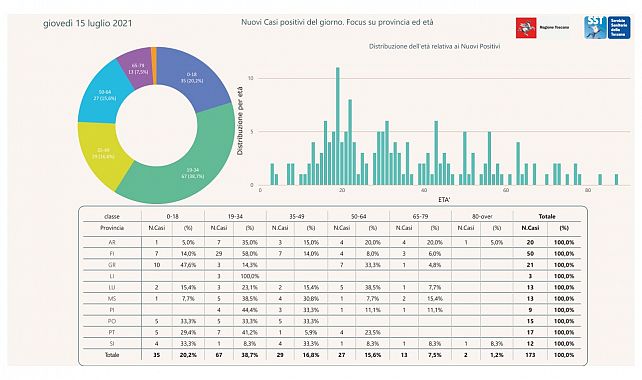Click the Nuovi Casi positivi title
The height and width of the screenshot is (380, 642).
pos(337,22)
